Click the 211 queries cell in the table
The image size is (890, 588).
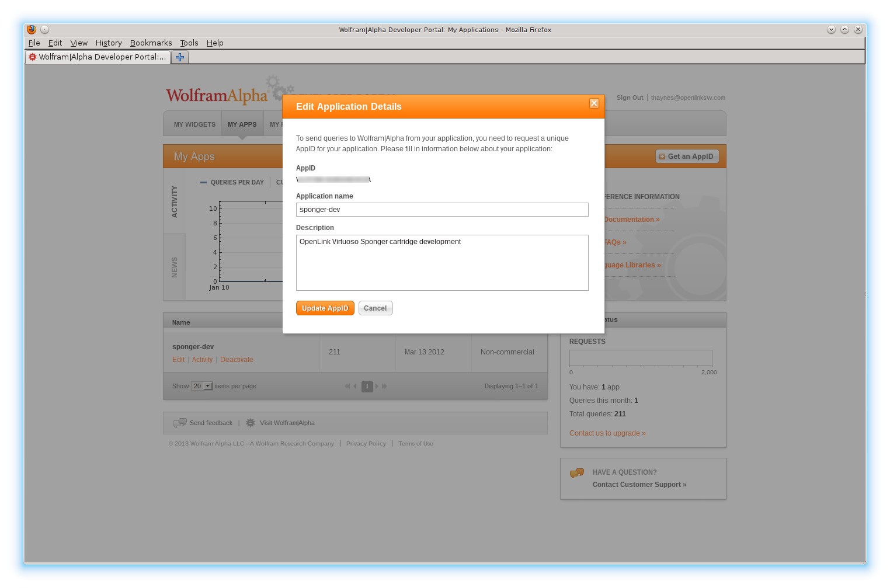335,352
